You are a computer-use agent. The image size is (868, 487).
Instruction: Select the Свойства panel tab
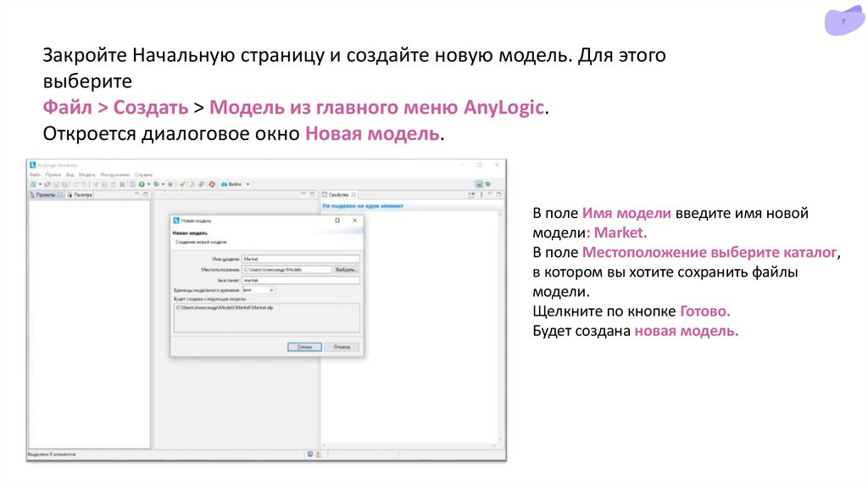(x=338, y=194)
